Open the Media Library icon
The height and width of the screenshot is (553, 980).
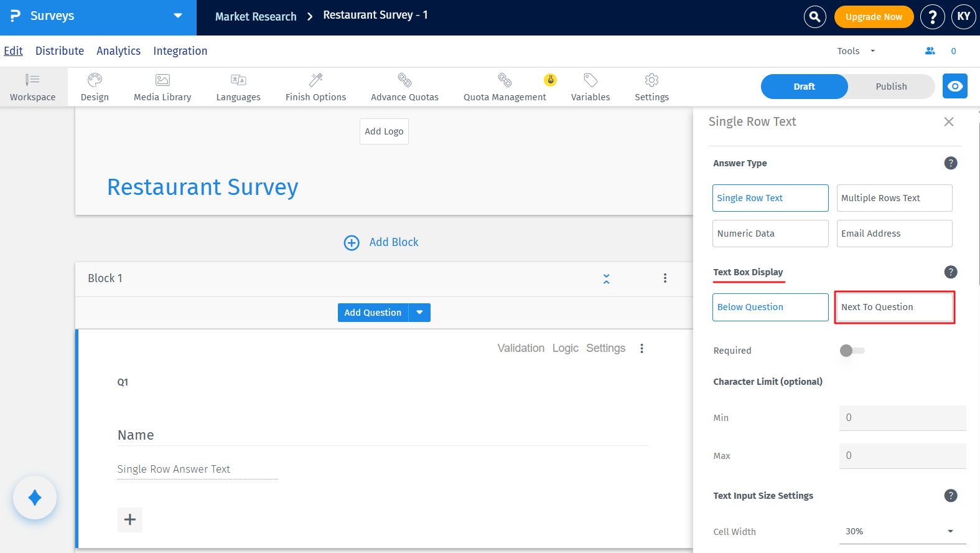click(x=162, y=80)
